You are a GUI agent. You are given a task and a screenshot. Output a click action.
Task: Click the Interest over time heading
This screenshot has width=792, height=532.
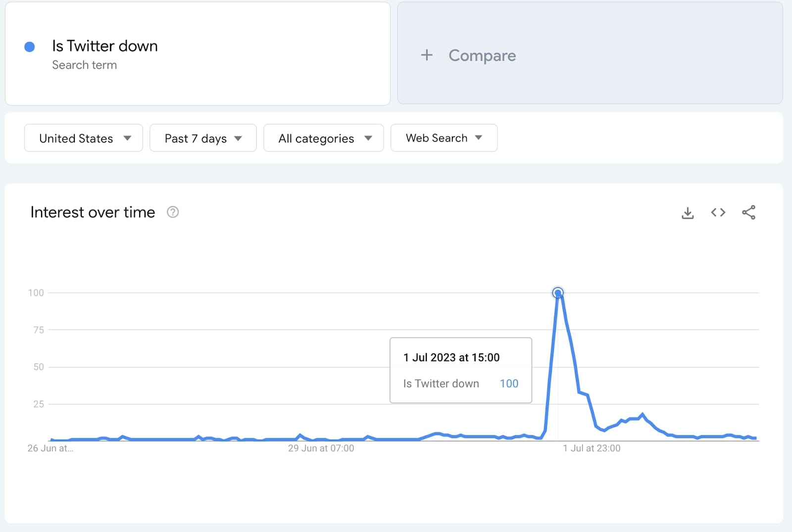pos(93,212)
